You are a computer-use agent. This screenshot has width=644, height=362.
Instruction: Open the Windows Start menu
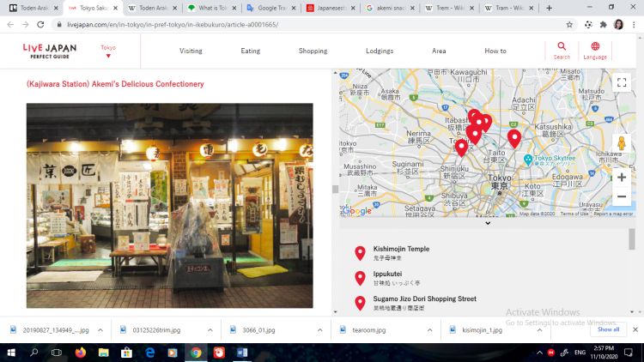tap(11, 353)
